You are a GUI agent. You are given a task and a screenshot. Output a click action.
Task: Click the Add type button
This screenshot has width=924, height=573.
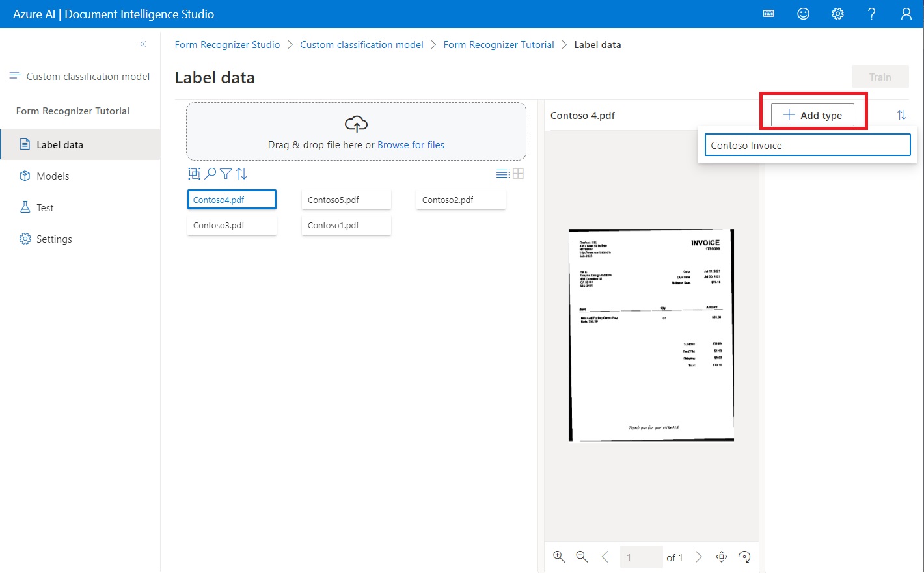click(811, 114)
